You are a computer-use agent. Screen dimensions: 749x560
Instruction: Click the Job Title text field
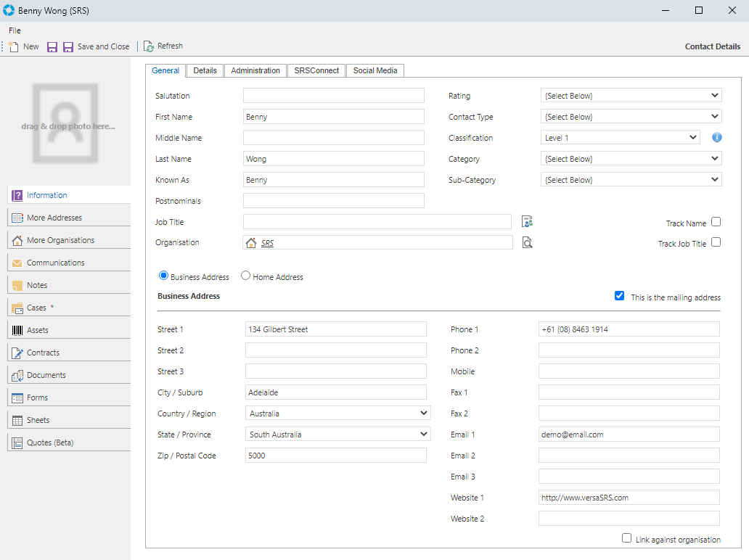377,221
